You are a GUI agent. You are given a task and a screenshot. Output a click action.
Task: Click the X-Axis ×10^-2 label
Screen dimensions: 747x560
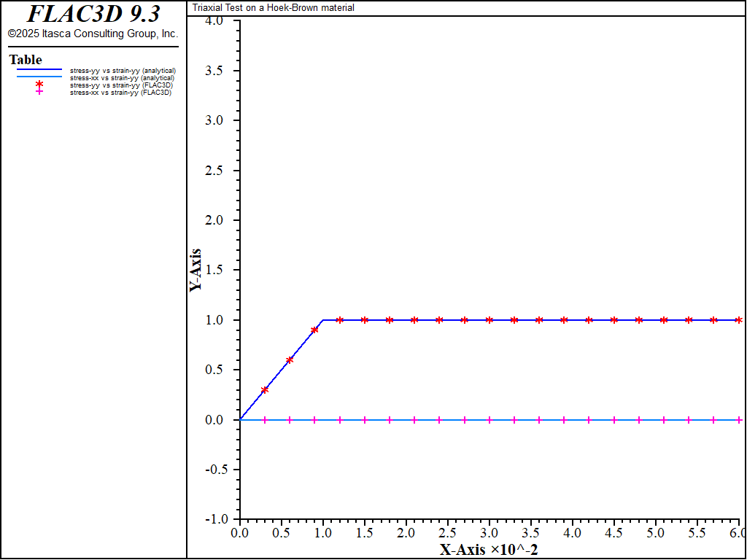tap(489, 549)
